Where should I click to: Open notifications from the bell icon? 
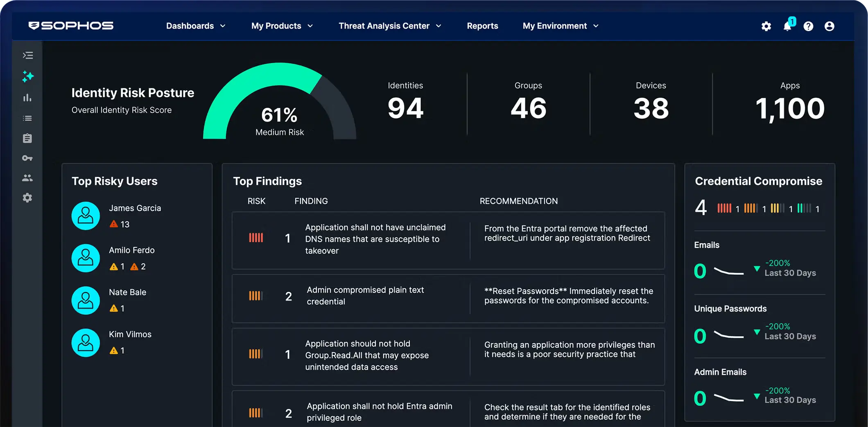tap(787, 26)
